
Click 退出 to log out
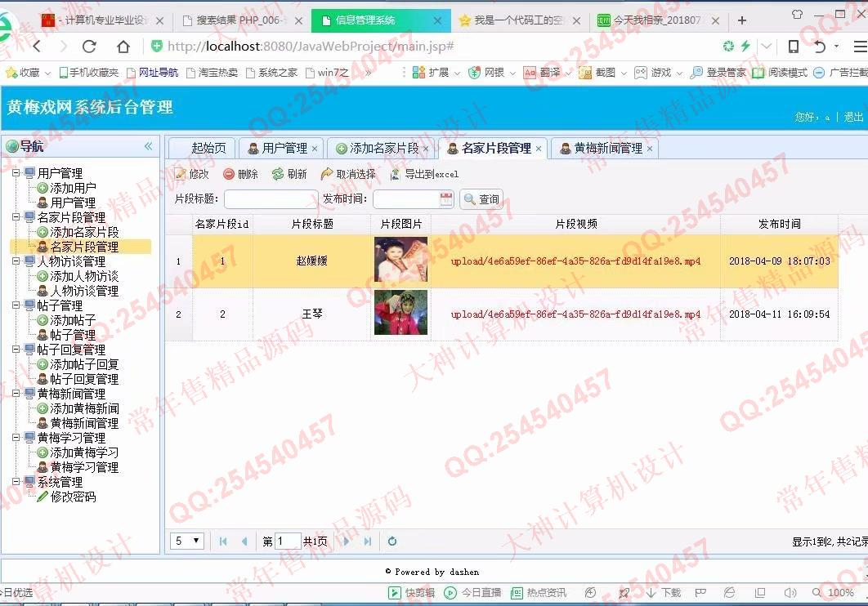click(853, 117)
